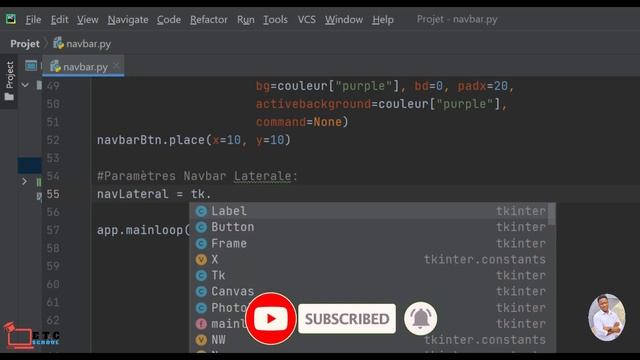Close the navbar.py tab

(x=116, y=65)
